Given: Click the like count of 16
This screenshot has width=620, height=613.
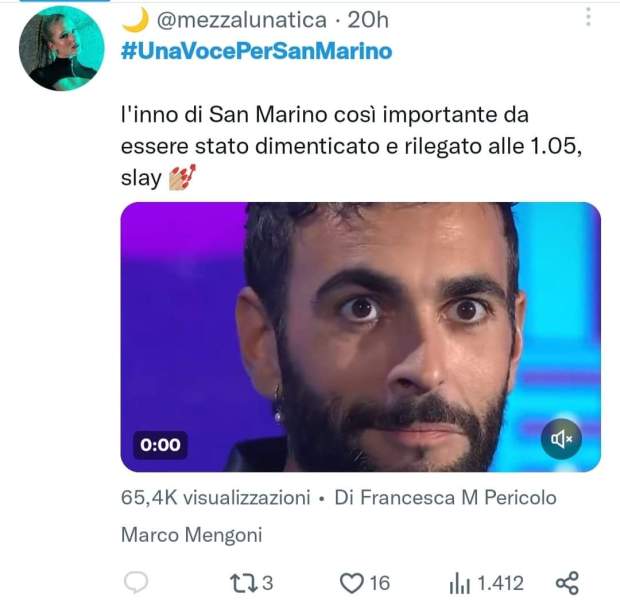Looking at the screenshot, I should [x=378, y=583].
